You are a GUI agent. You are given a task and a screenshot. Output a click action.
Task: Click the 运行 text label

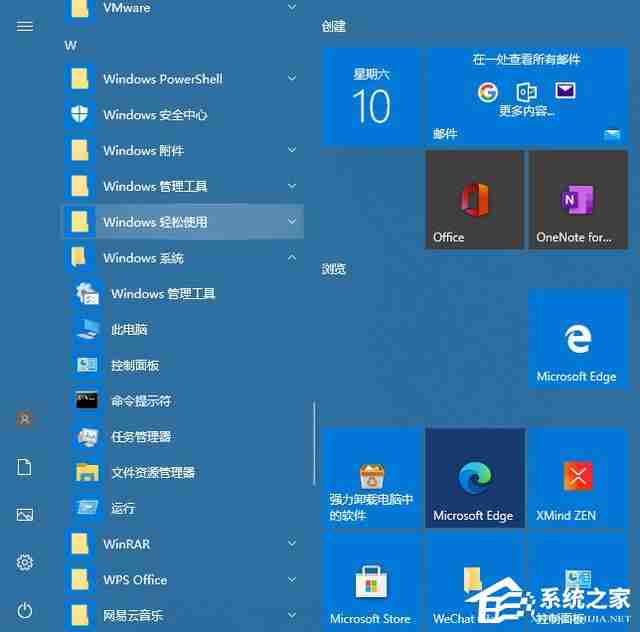[x=123, y=508]
